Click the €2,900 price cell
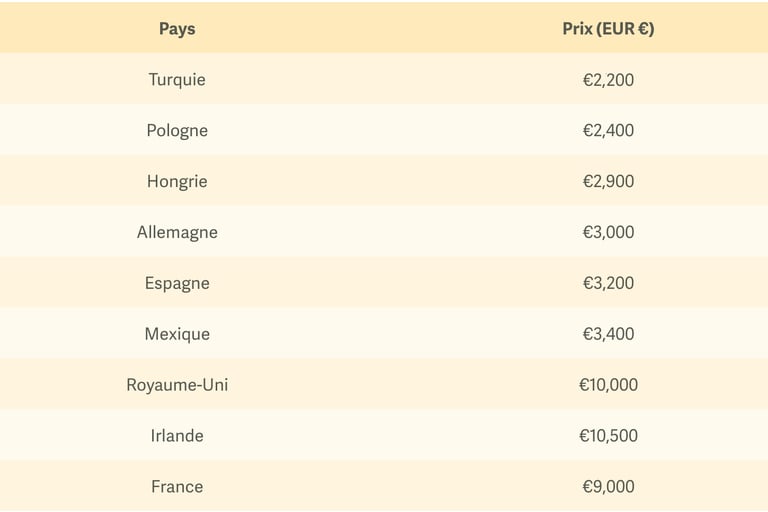 (608, 182)
